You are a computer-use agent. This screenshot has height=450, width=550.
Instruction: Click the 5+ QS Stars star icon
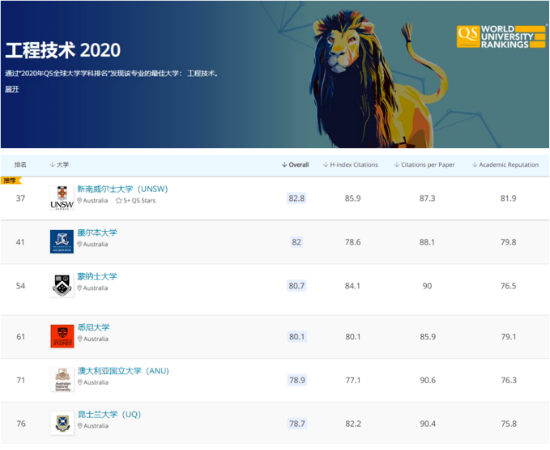click(119, 201)
